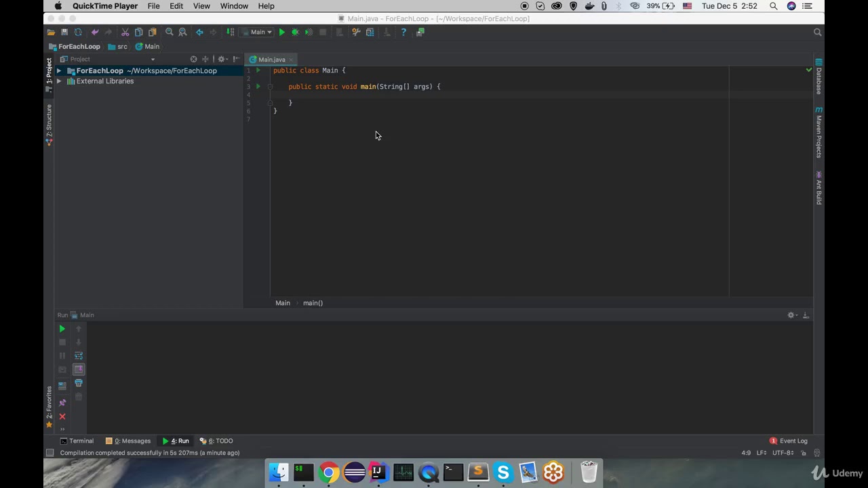Click the Find magnifier toolbar icon
Viewport: 868px width, 488px height.
point(170,32)
